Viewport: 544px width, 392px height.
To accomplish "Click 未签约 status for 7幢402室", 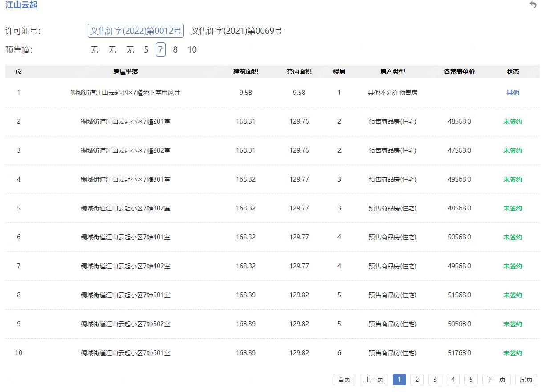I will [x=513, y=266].
